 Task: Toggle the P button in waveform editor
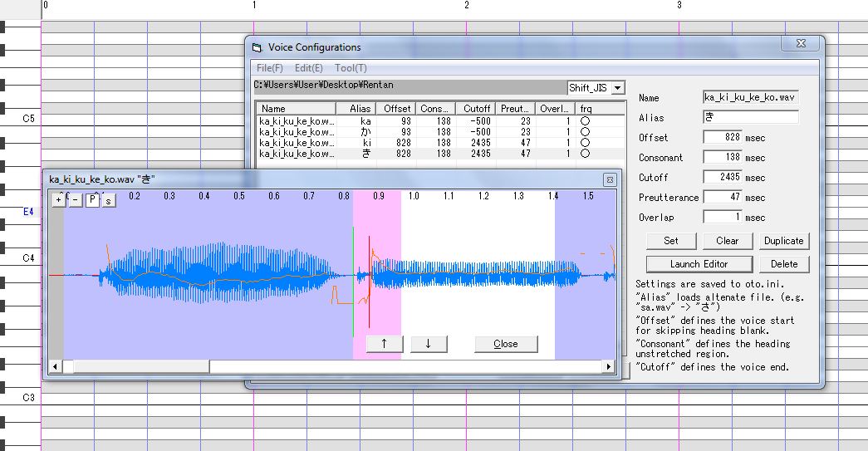(x=92, y=200)
